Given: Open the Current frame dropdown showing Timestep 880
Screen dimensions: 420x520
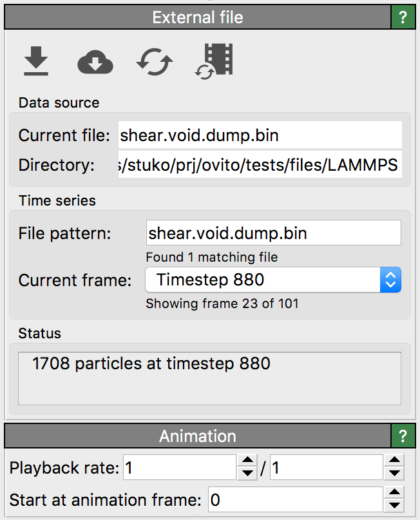Looking at the screenshot, I should (273, 280).
